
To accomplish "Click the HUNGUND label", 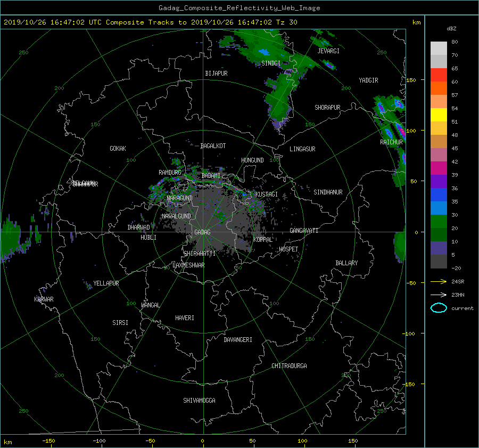I will pyautogui.click(x=252, y=160).
